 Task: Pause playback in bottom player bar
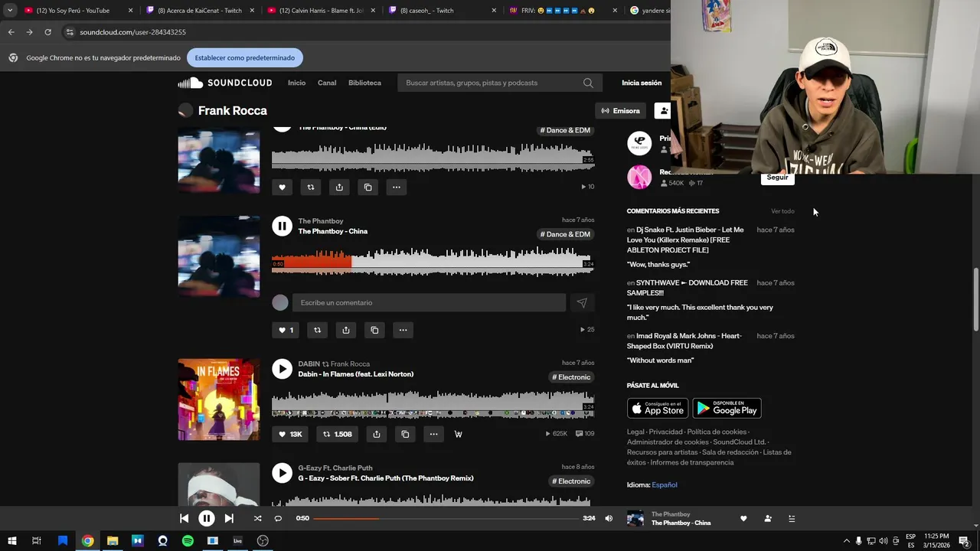(x=207, y=519)
